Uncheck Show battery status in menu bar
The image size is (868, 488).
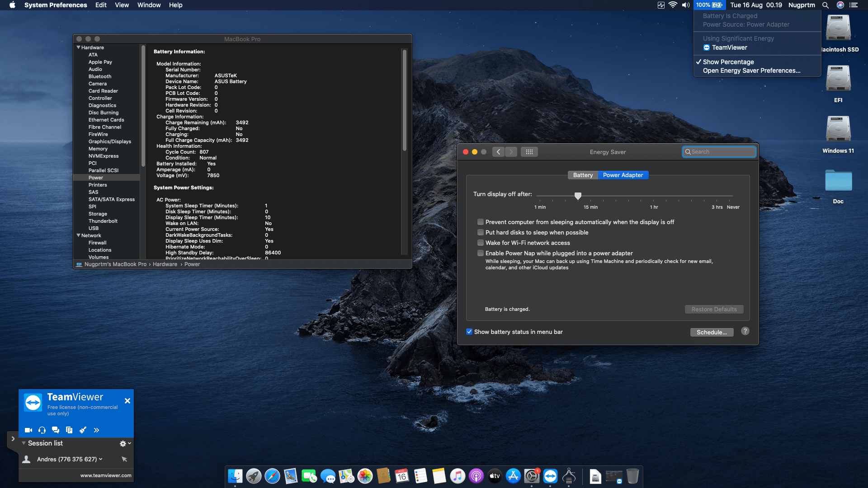(469, 332)
